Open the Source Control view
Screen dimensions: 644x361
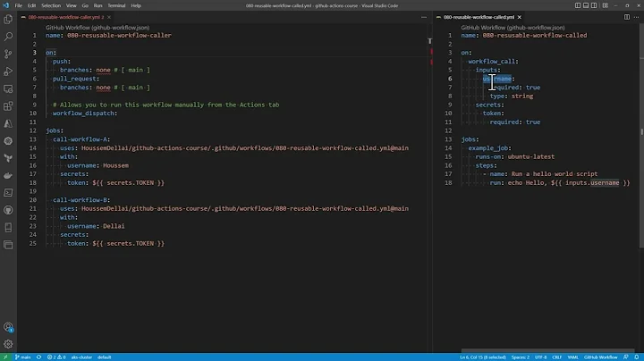coord(8,54)
